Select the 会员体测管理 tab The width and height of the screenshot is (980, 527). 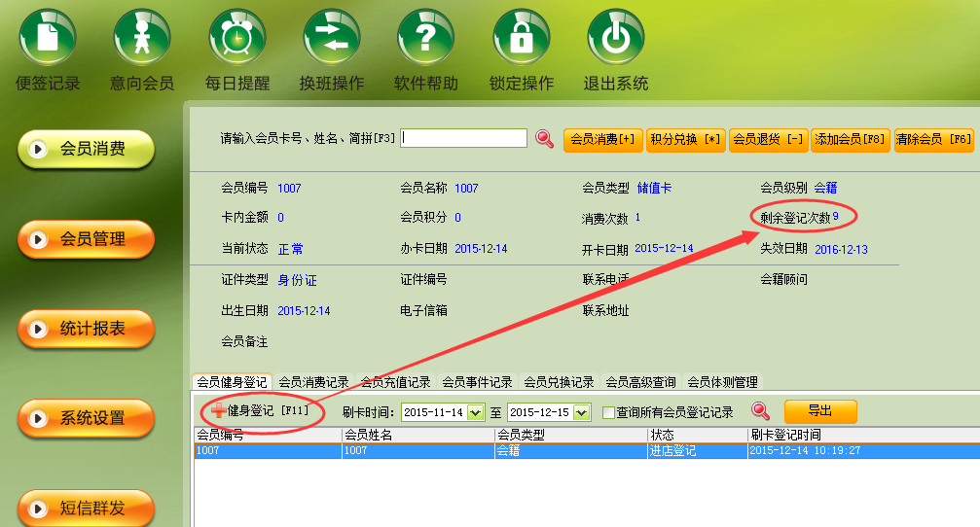[722, 382]
